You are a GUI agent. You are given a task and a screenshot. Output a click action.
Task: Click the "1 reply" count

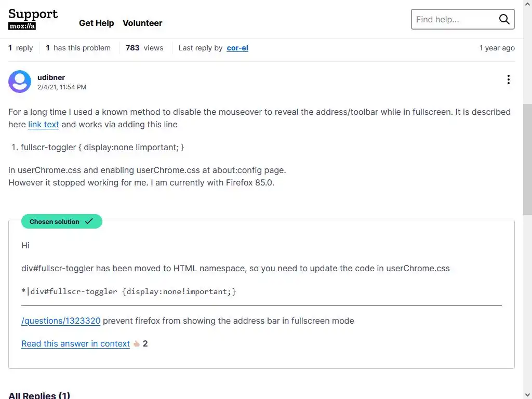point(21,48)
